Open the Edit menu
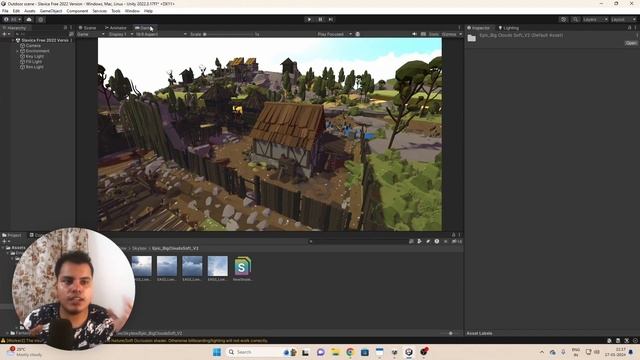Image resolution: width=640 pixels, height=360 pixels. 16,11
